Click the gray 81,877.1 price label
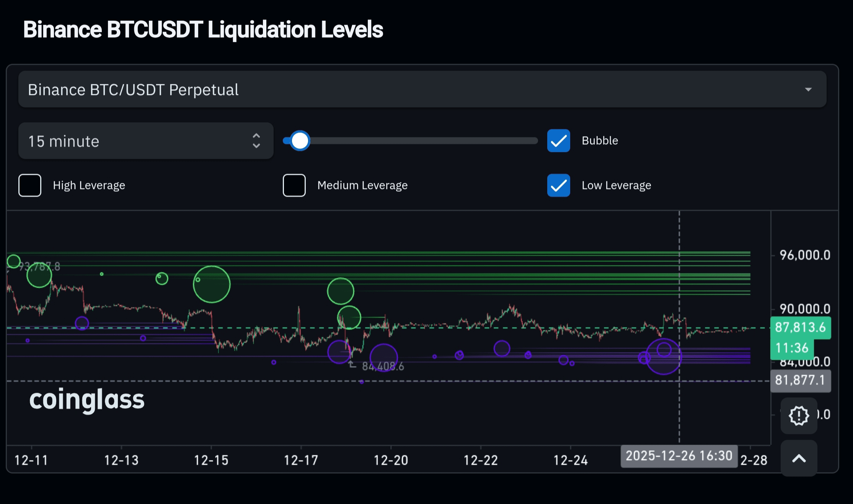The image size is (853, 504). (x=800, y=380)
